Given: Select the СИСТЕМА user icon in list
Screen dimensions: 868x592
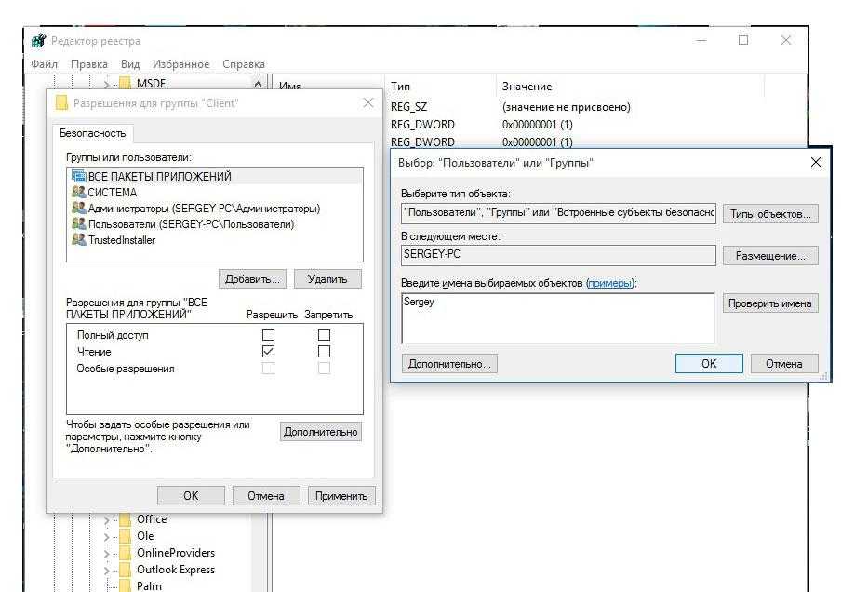Looking at the screenshot, I should 78,193.
